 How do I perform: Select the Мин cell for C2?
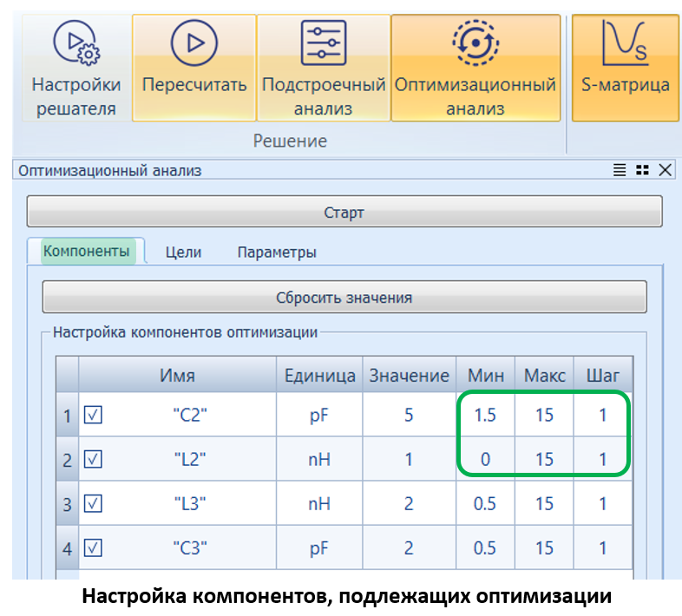(x=485, y=416)
